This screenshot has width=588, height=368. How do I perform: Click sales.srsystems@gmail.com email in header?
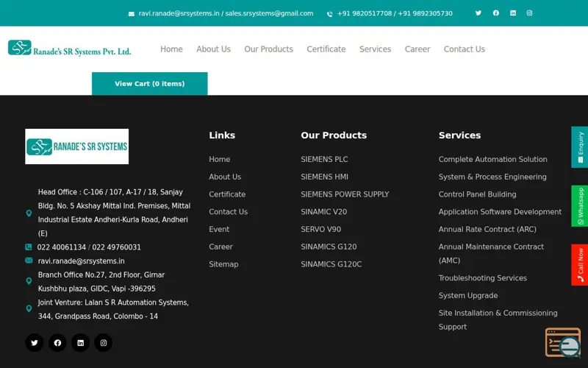point(269,13)
